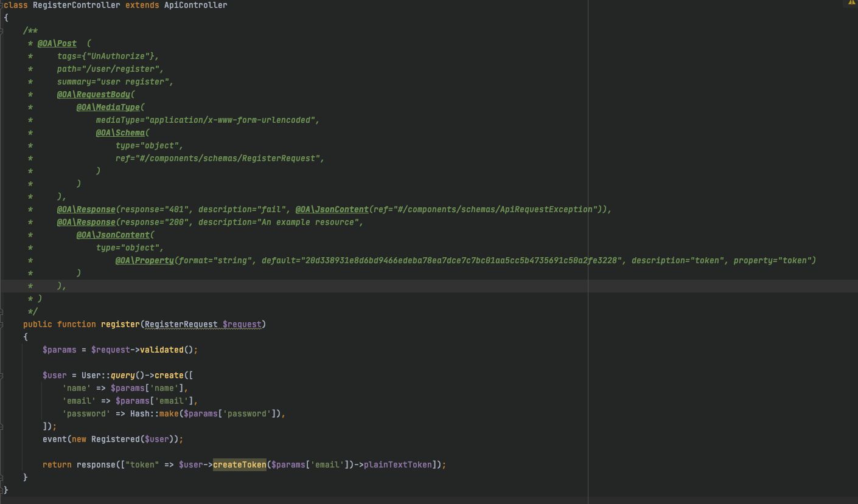Click the class name RegisterController
Viewport: 858px width, 504px height.
pyautogui.click(x=77, y=5)
